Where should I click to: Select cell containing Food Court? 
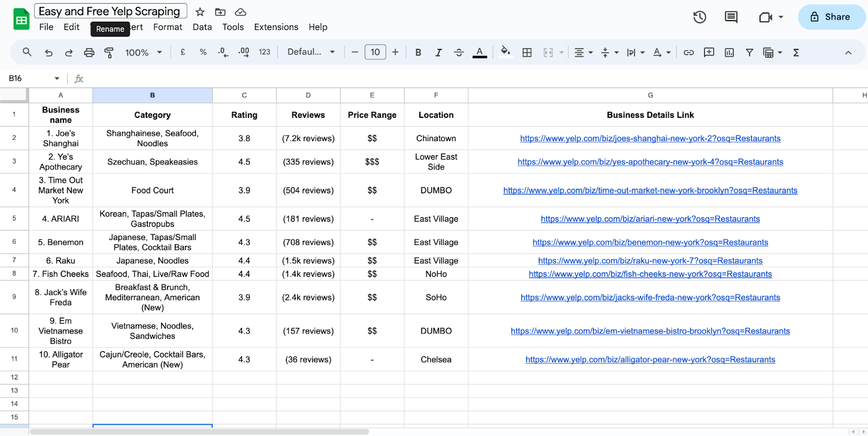[152, 190]
